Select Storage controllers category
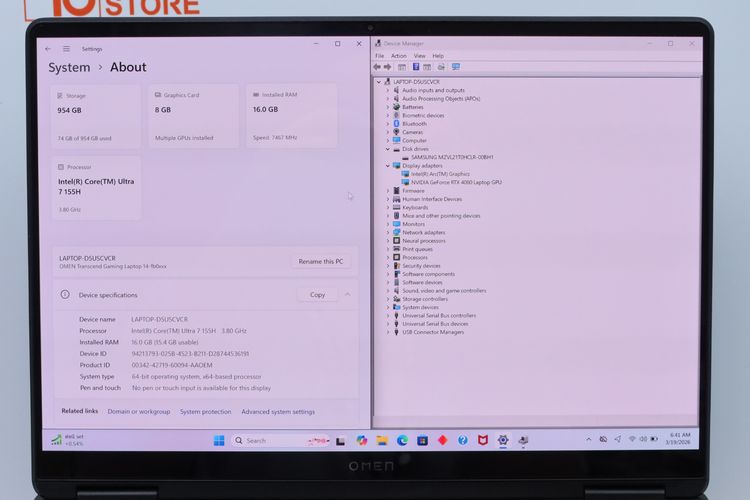Image resolution: width=750 pixels, height=500 pixels. (x=425, y=299)
